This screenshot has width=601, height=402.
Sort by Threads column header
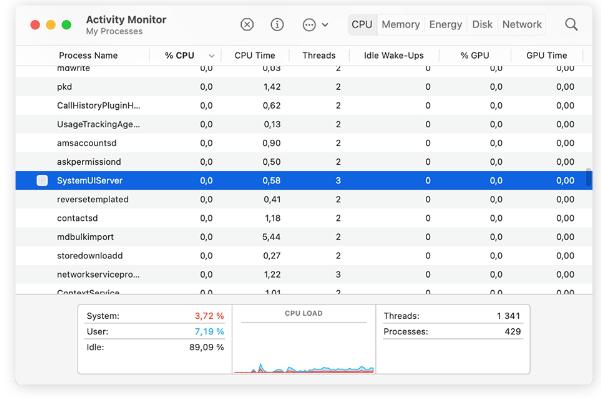coord(319,56)
